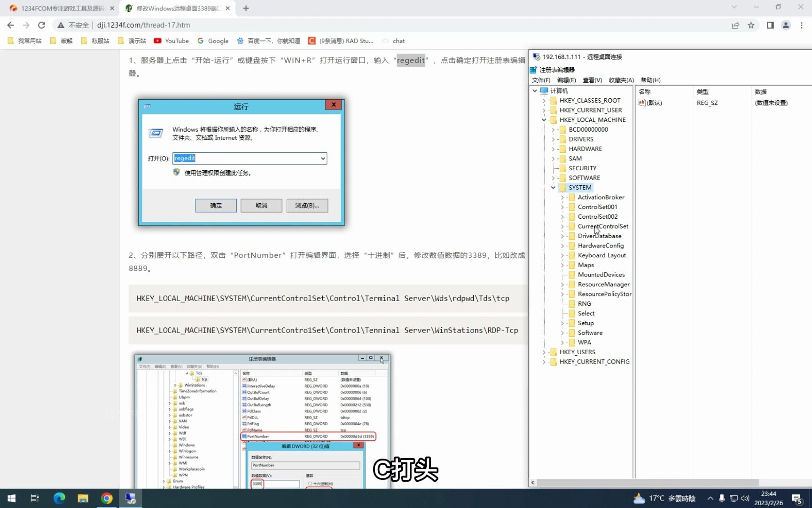Open Chrome's three-dot menu
This screenshot has width=812, height=508.
coord(802,25)
